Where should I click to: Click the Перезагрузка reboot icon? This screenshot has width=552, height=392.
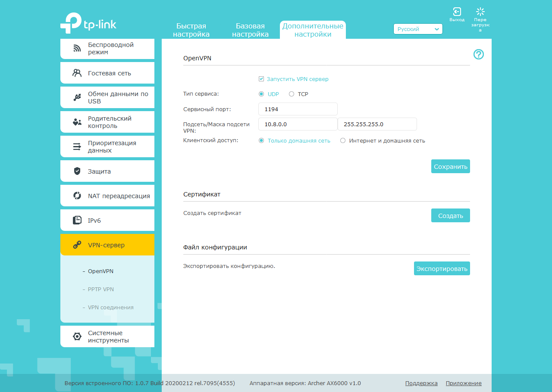coord(480,12)
